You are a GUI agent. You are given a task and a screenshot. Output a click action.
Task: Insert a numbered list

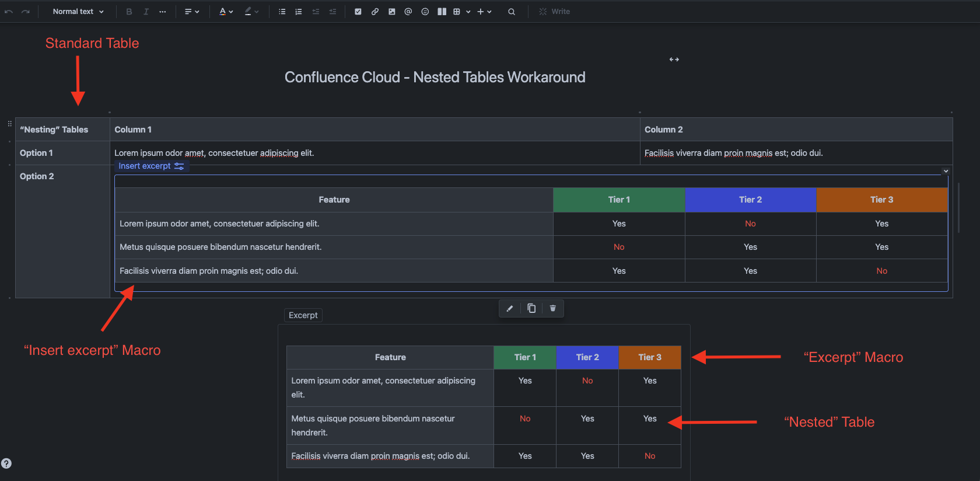pos(299,12)
